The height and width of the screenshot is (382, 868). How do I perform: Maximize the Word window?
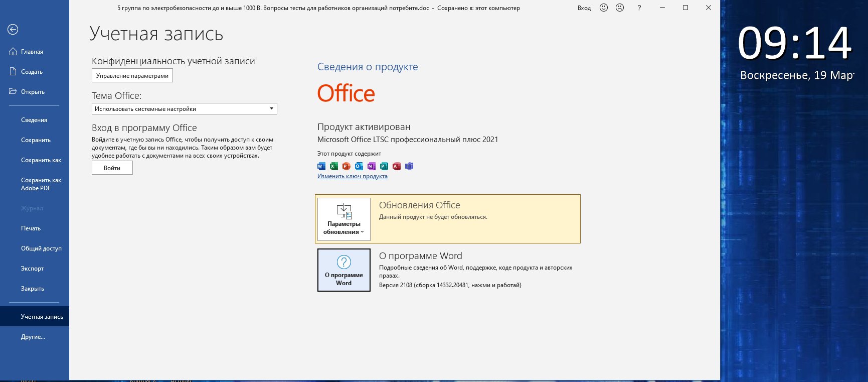685,8
